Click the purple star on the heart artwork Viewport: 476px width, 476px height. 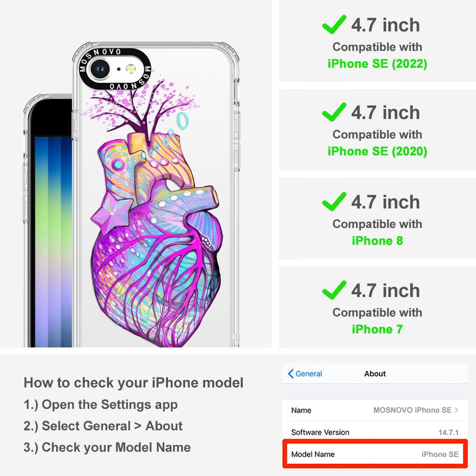click(x=112, y=214)
